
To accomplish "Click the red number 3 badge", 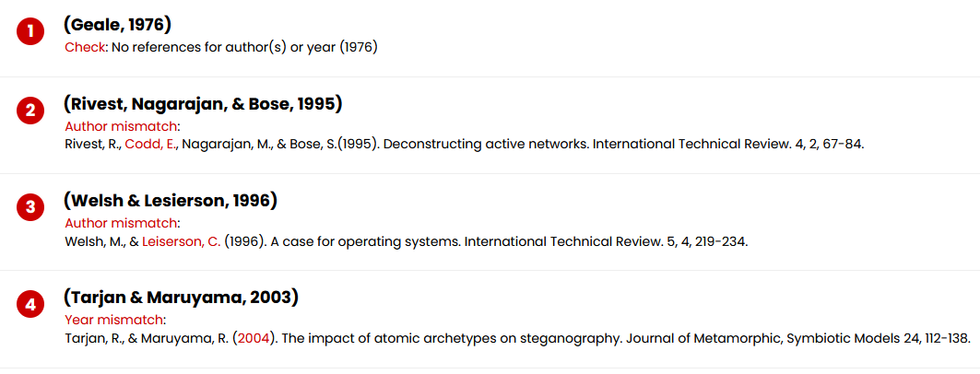I will click(30, 207).
